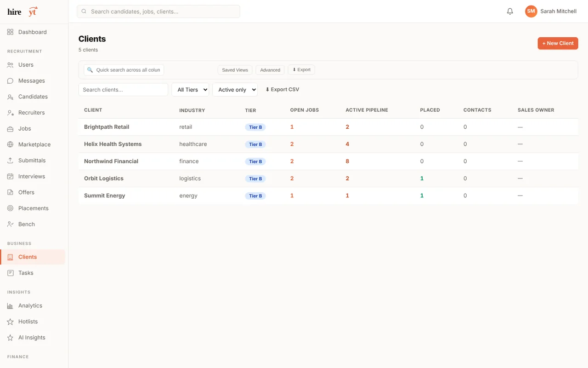Focus the Search clients field
The height and width of the screenshot is (368, 588).
click(123, 90)
